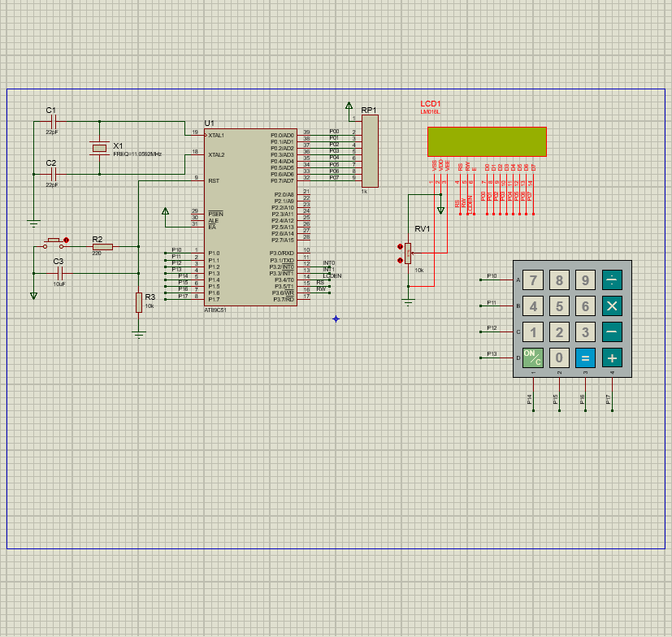Viewport: 672px width, 637px height.
Task: Select the AT89C51 microcontroller body
Action: 250,217
